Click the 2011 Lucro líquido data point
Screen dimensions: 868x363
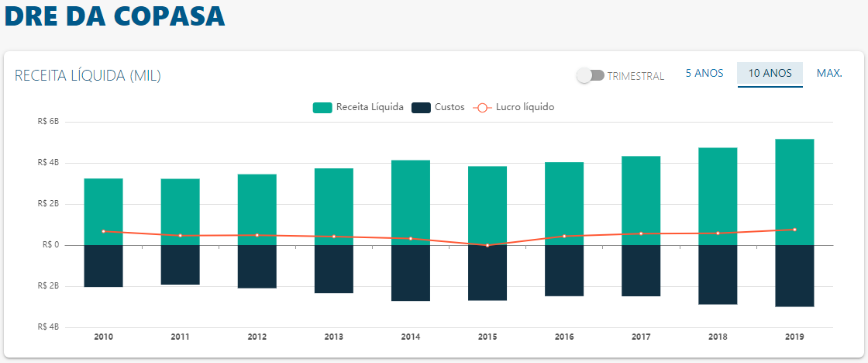coord(181,236)
